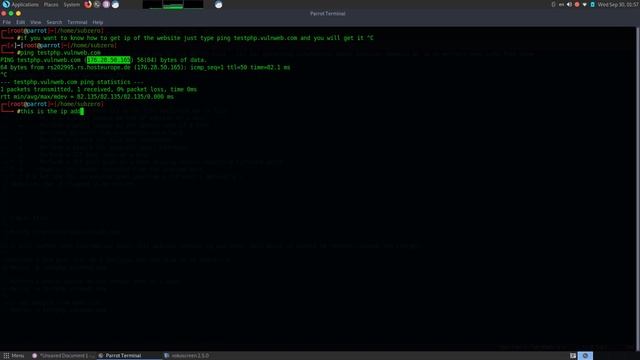Image resolution: width=640 pixels, height=360 pixels.
Task: Click the white round icon right of monitor graph
Action: coord(218,4)
